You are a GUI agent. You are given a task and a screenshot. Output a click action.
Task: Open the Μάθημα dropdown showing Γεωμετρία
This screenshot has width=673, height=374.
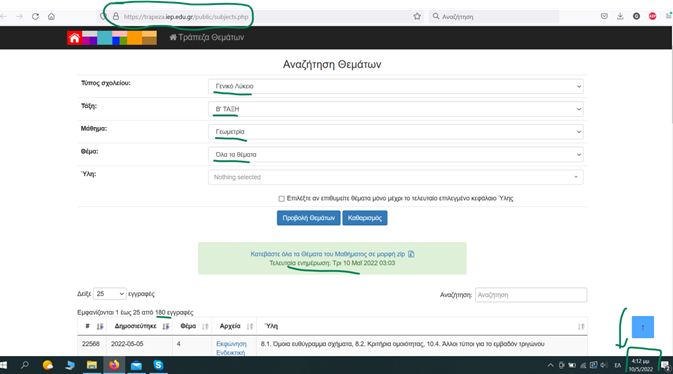(395, 132)
